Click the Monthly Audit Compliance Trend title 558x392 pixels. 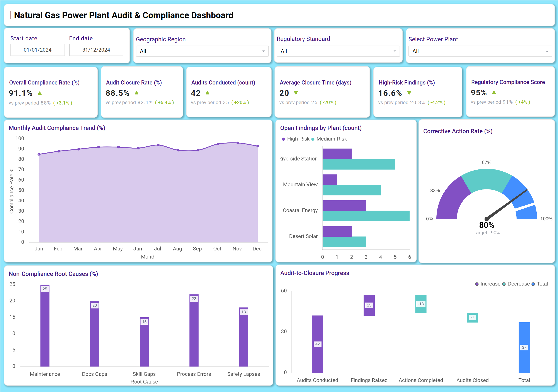click(x=57, y=128)
